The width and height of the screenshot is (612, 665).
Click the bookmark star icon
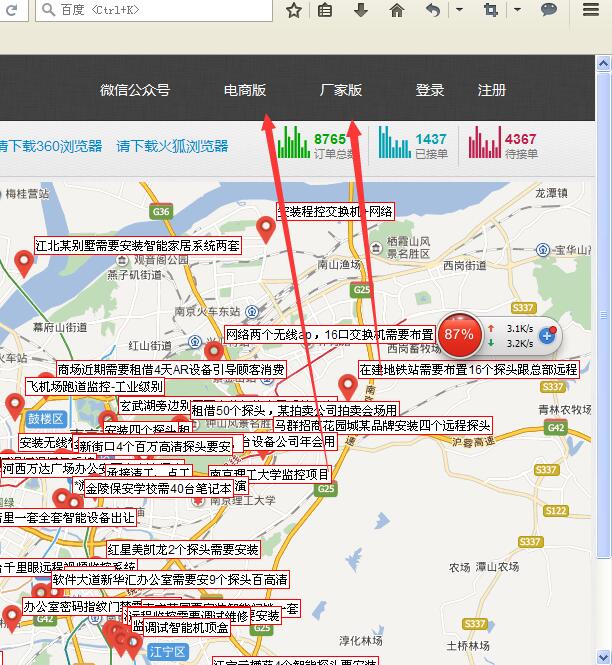[293, 10]
